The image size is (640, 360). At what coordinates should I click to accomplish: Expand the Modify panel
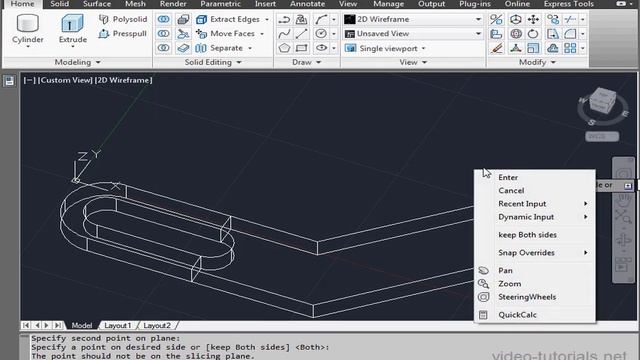pyautogui.click(x=537, y=62)
